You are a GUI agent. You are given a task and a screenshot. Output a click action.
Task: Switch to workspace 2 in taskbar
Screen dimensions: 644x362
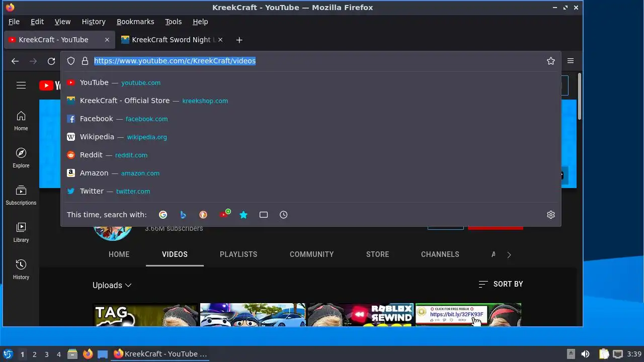coord(34,354)
